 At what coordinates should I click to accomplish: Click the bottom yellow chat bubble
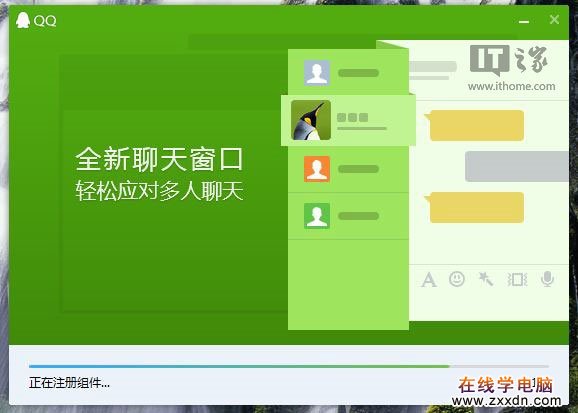point(475,207)
